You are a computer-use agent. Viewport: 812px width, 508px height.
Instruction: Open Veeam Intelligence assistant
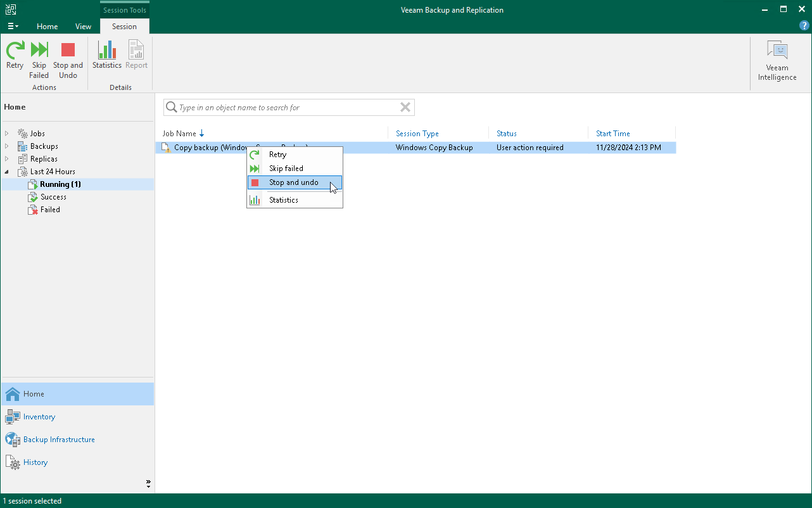777,61
